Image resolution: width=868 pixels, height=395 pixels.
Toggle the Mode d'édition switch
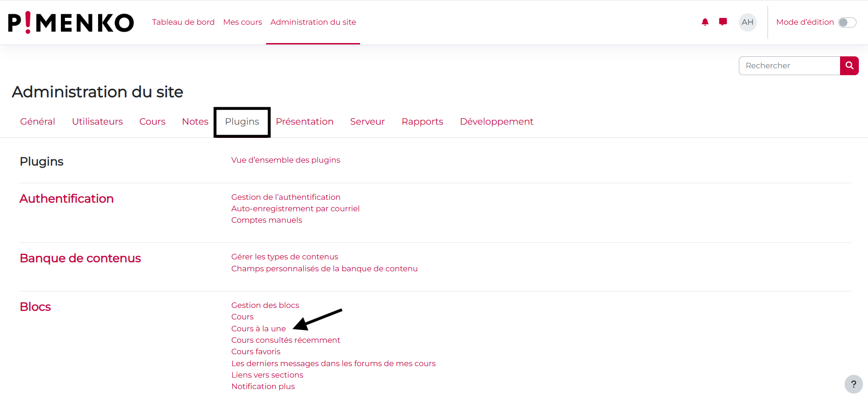tap(846, 22)
